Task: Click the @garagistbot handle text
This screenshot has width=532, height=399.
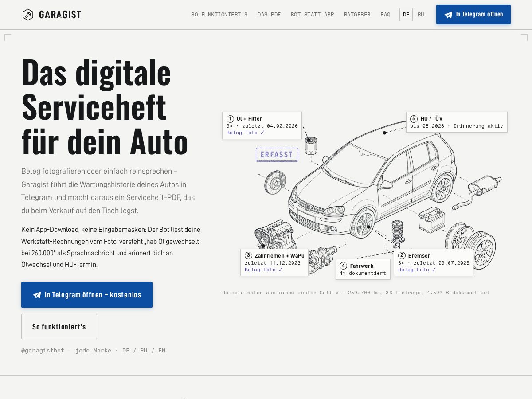Action: (x=43, y=351)
